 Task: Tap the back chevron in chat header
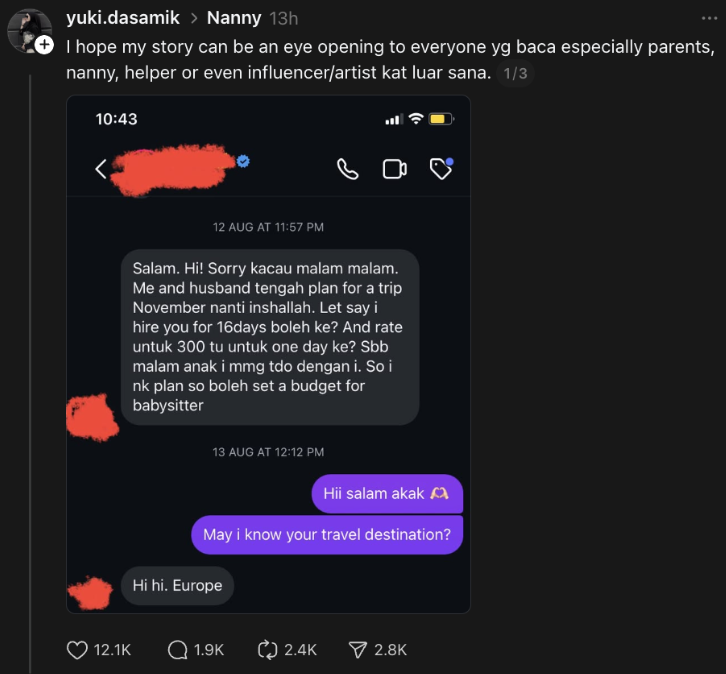[x=100, y=169]
